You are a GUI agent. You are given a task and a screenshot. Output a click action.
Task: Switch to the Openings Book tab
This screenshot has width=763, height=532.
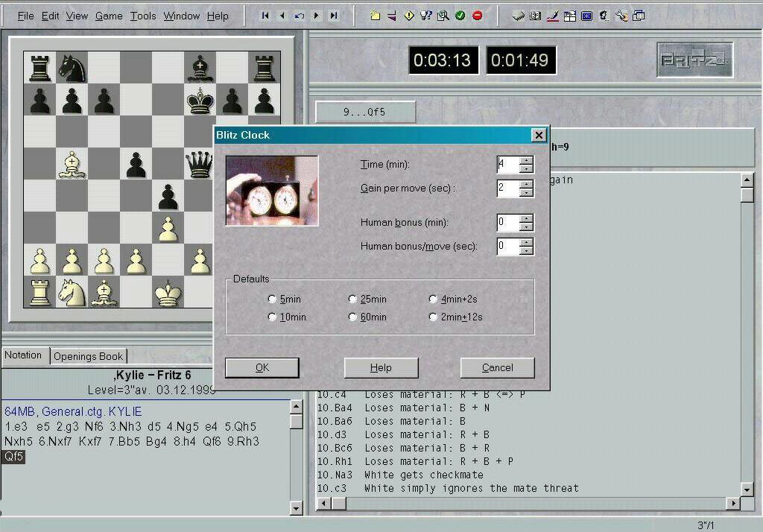coord(89,356)
